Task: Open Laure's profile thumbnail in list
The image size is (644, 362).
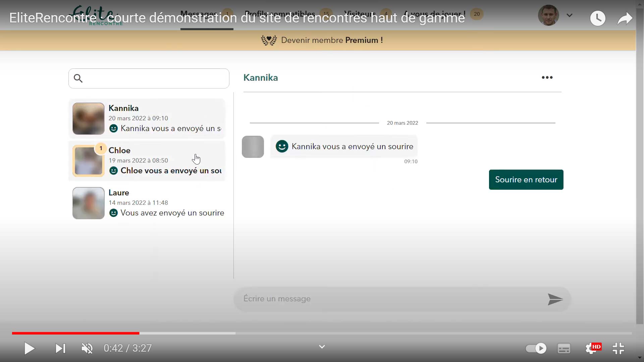Action: 89,203
